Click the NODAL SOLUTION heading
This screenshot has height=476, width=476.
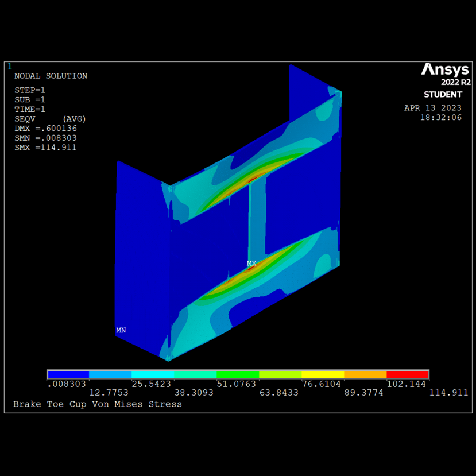pos(51,76)
